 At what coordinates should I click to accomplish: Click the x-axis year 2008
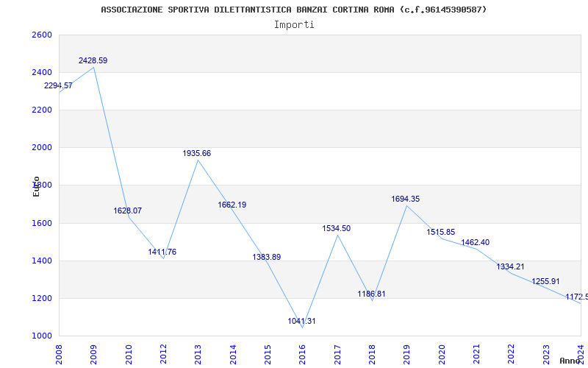59,355
